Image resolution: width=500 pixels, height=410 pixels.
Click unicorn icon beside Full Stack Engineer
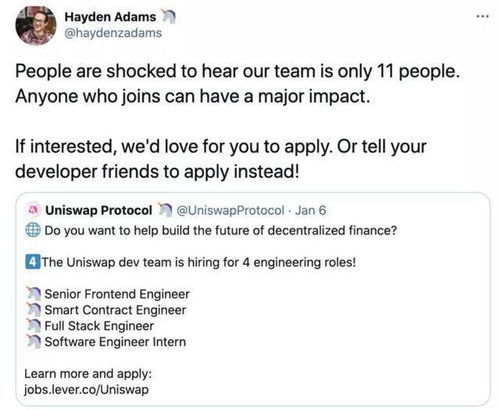pos(34,326)
